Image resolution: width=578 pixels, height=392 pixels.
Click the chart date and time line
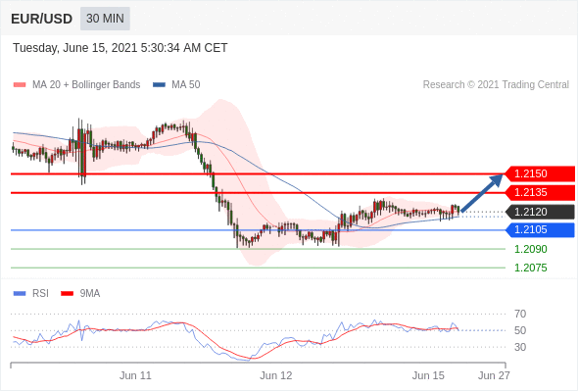pyautogui.click(x=120, y=48)
